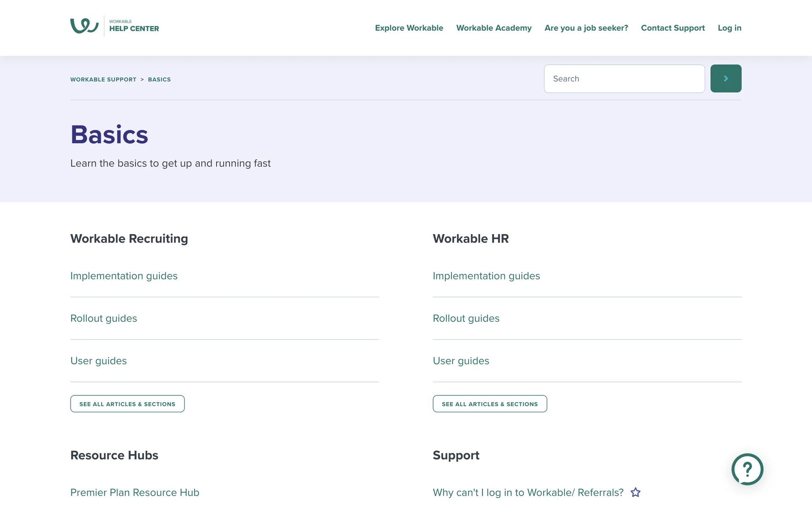The width and height of the screenshot is (812, 508).
Task: Navigate to Workable Support breadcrumb
Action: point(103,80)
